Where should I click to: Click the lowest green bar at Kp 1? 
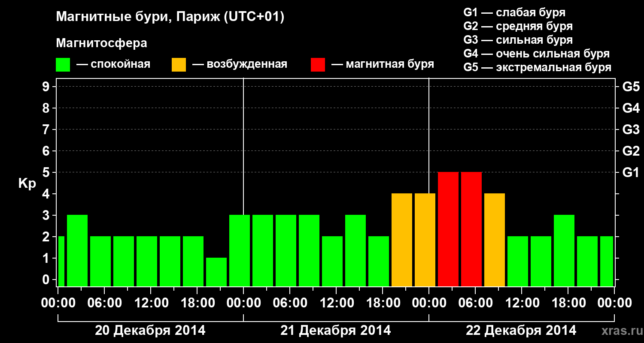pyautogui.click(x=216, y=272)
